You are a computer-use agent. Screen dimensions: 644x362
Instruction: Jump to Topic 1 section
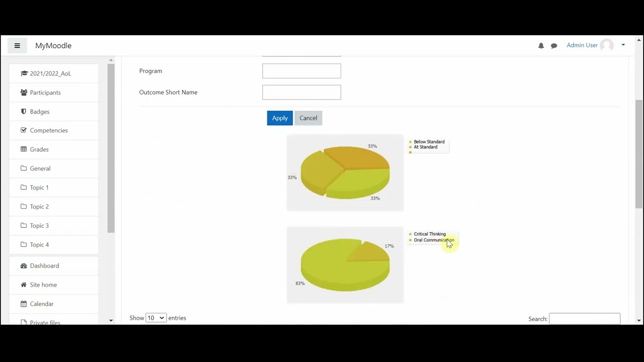click(39, 188)
